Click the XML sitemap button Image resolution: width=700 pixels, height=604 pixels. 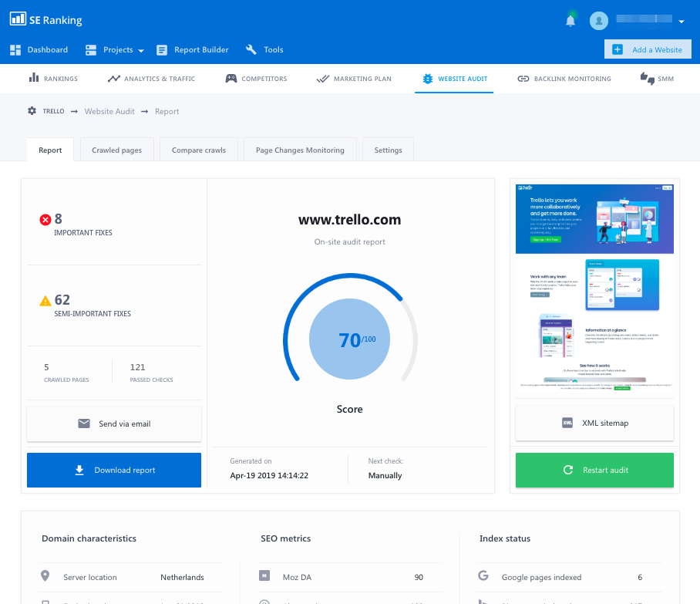point(594,423)
